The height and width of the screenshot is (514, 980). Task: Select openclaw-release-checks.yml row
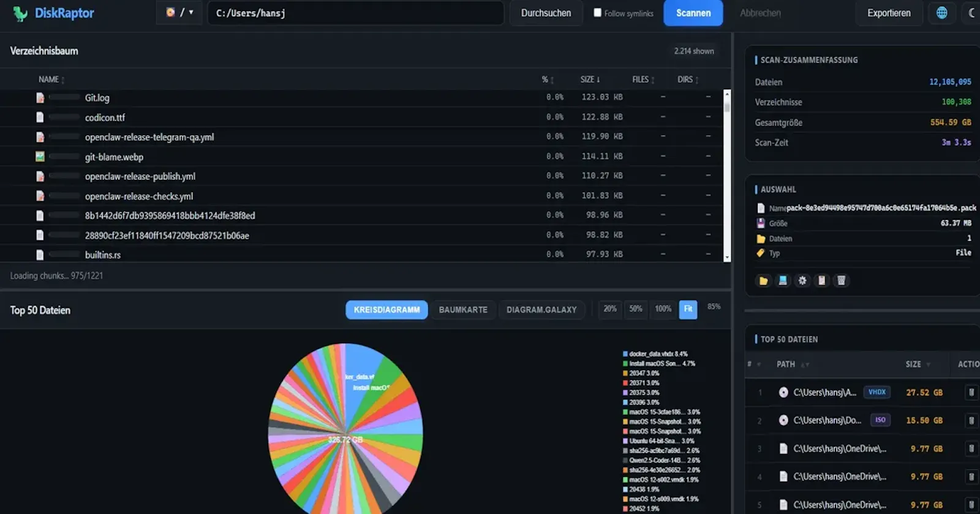tap(361, 196)
